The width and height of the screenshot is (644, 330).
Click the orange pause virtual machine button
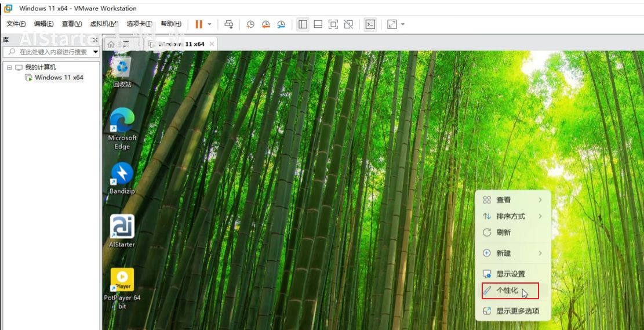click(199, 24)
